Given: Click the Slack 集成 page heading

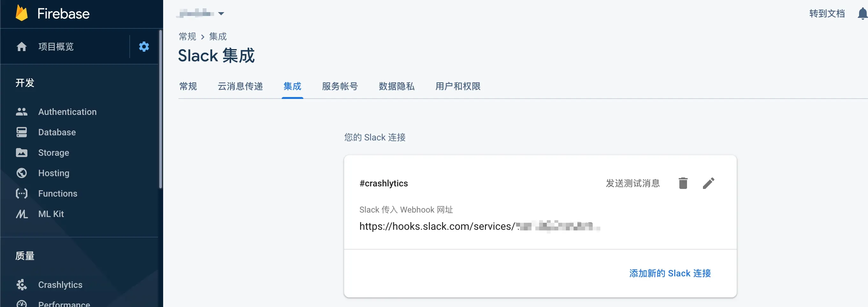Looking at the screenshot, I should [216, 56].
